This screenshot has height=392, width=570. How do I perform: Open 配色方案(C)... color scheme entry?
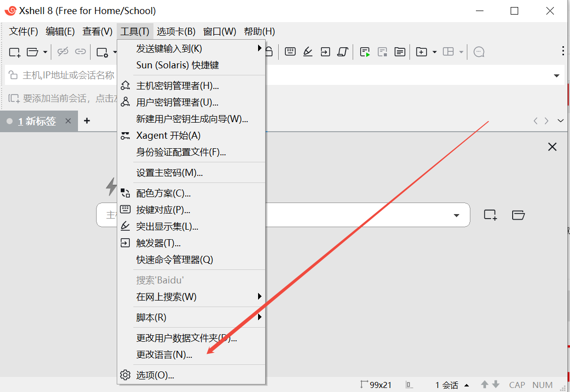click(164, 193)
